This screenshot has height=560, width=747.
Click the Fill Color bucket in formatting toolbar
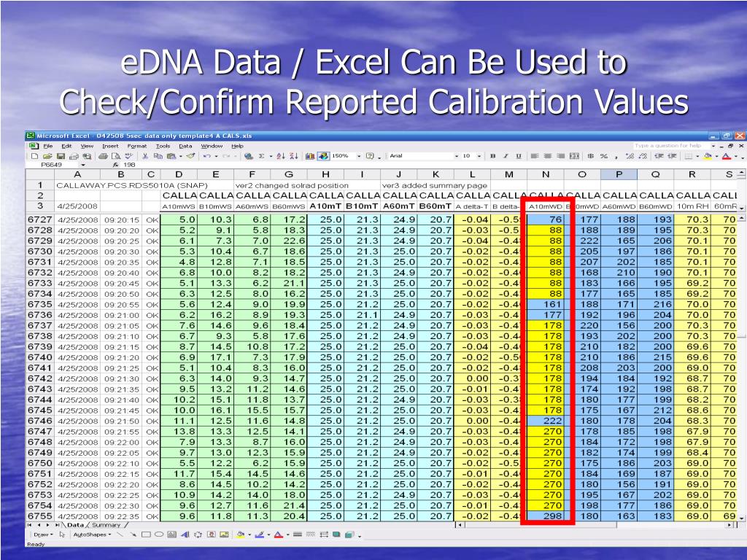point(707,156)
